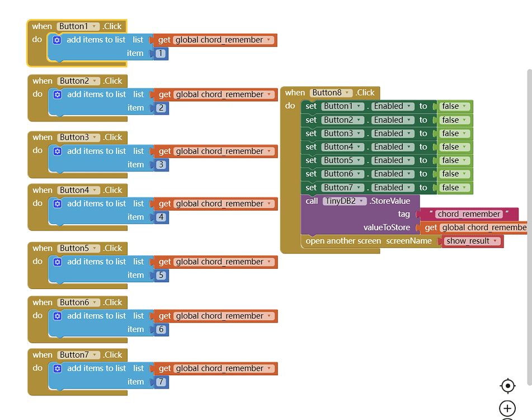Open mutator gear on Button2 add items block
Screen dimensions: 532x420
coord(57,95)
